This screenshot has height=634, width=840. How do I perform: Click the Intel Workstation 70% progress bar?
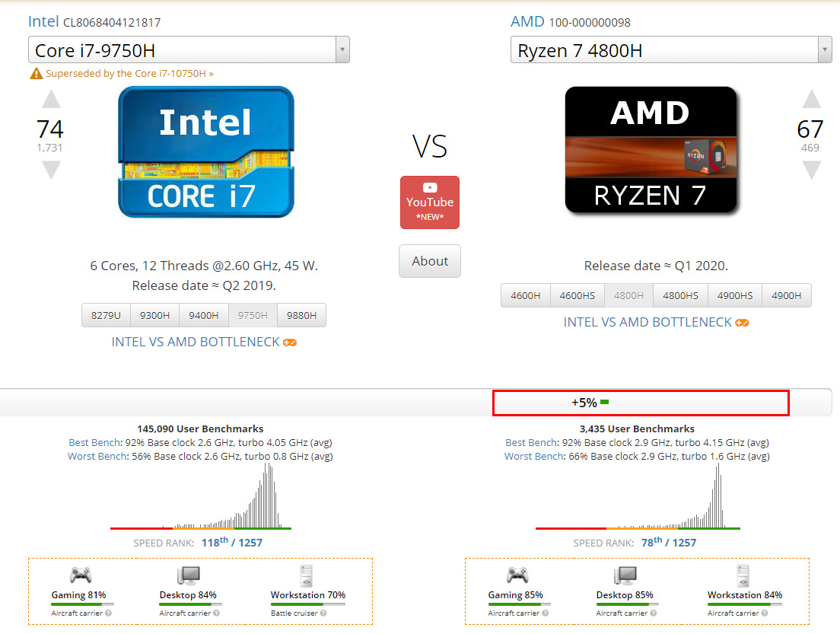tap(308, 604)
